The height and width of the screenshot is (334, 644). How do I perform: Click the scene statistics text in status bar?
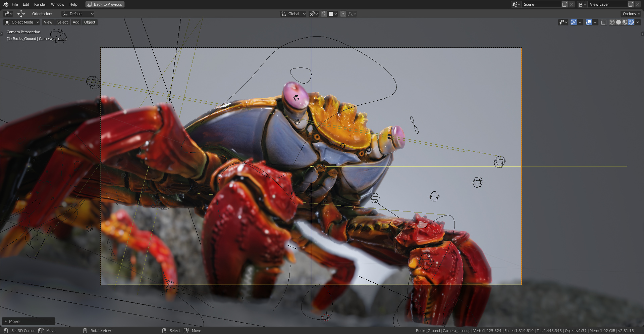pos(525,331)
